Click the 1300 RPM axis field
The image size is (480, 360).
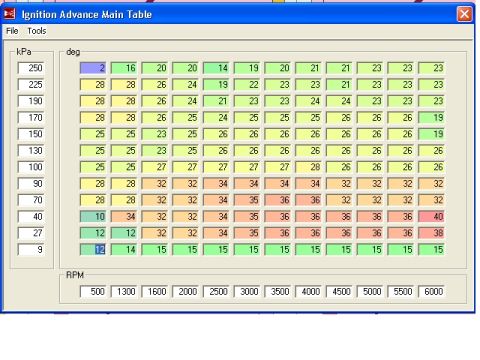pyautogui.click(x=124, y=292)
